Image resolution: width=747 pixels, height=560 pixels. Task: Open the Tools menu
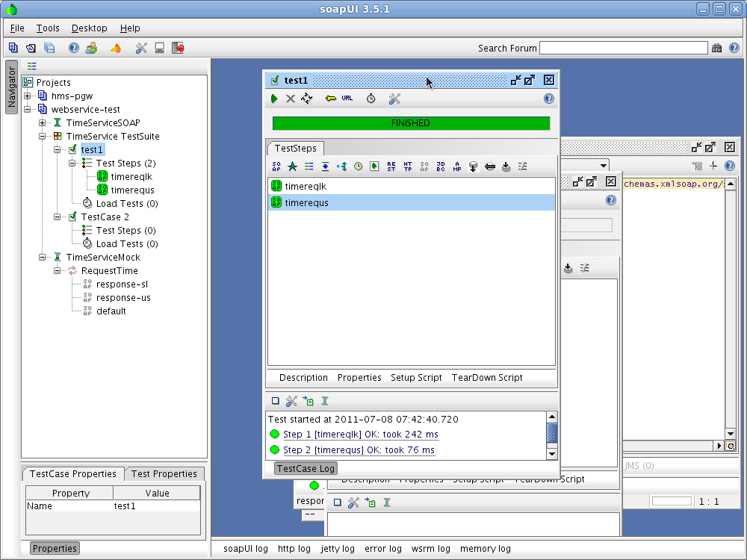(x=48, y=28)
